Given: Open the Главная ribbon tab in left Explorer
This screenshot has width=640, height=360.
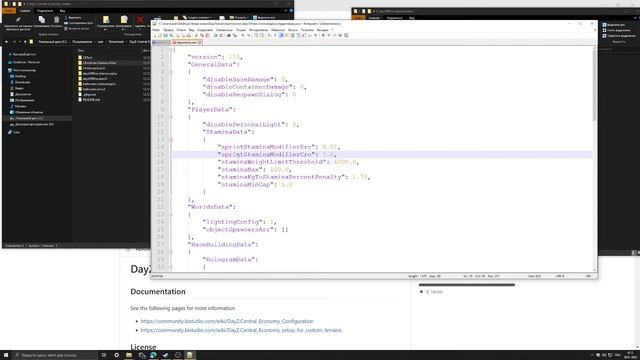Looking at the screenshot, I should click(x=24, y=11).
